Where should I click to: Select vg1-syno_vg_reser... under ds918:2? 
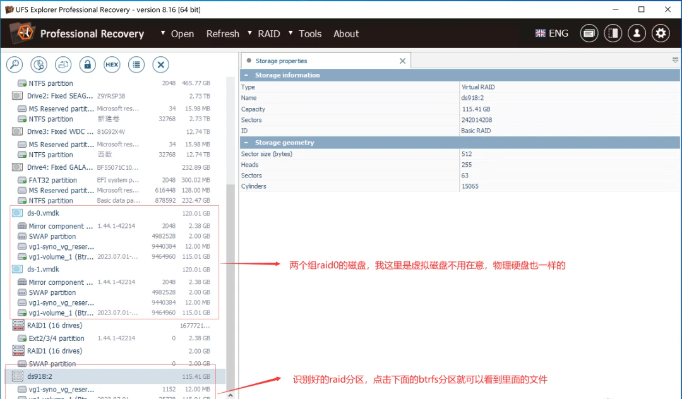point(114,389)
